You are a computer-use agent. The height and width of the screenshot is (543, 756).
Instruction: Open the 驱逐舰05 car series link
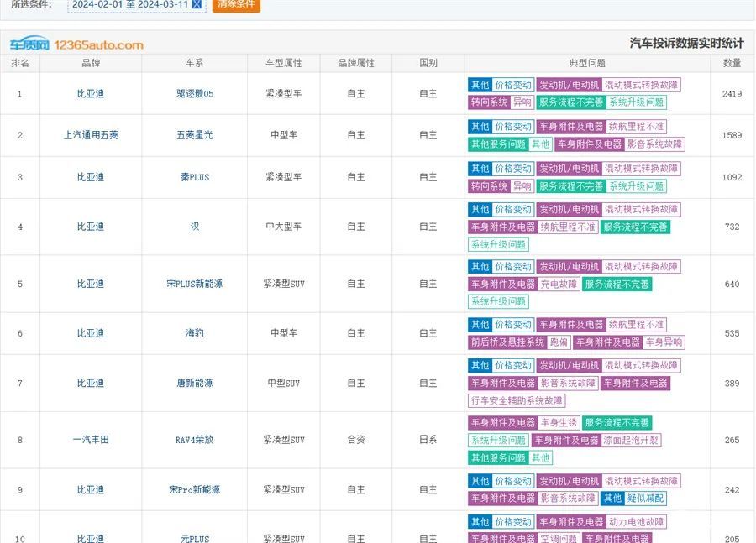195,93
